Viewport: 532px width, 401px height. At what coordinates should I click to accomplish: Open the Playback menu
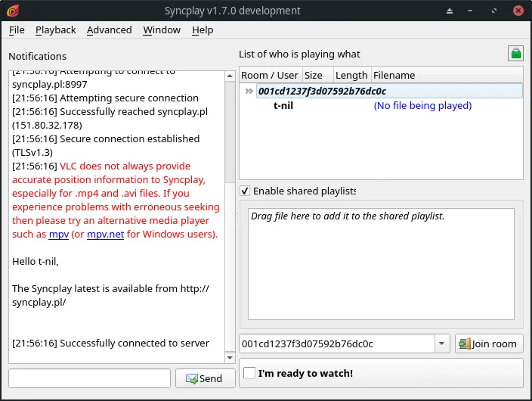tap(56, 30)
